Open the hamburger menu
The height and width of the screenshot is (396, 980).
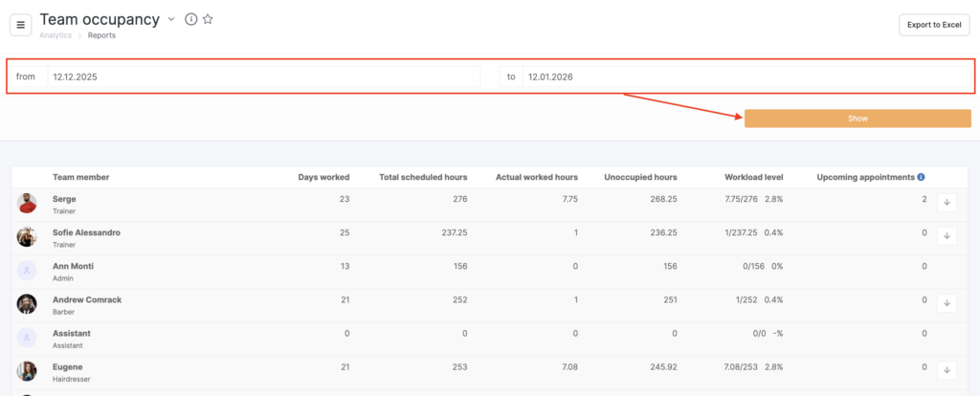point(21,24)
